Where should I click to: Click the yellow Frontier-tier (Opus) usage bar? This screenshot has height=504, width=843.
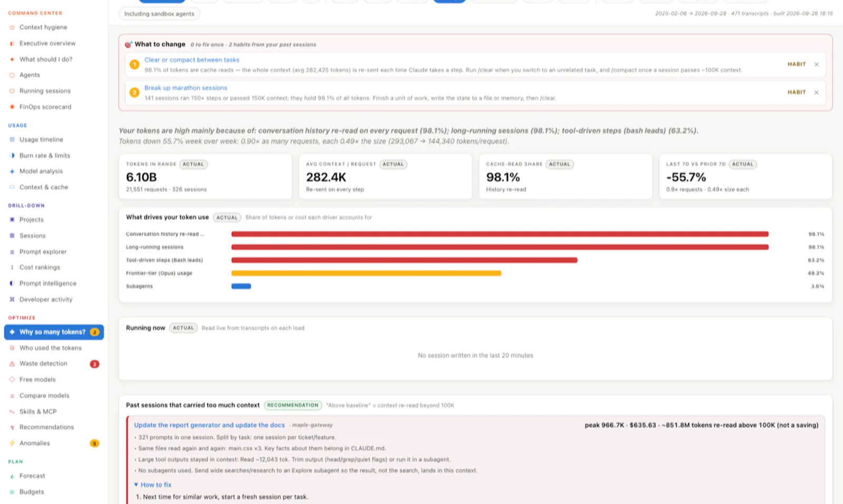(366, 273)
